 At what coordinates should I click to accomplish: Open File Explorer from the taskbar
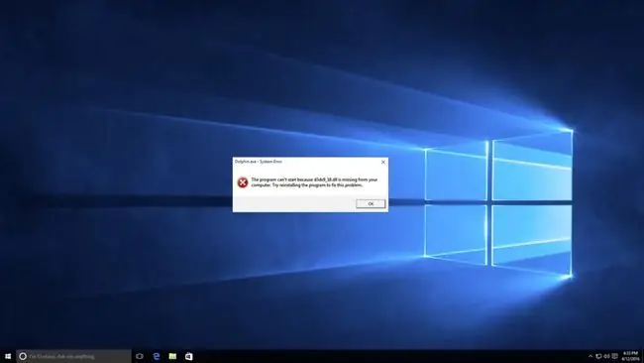[172, 356]
